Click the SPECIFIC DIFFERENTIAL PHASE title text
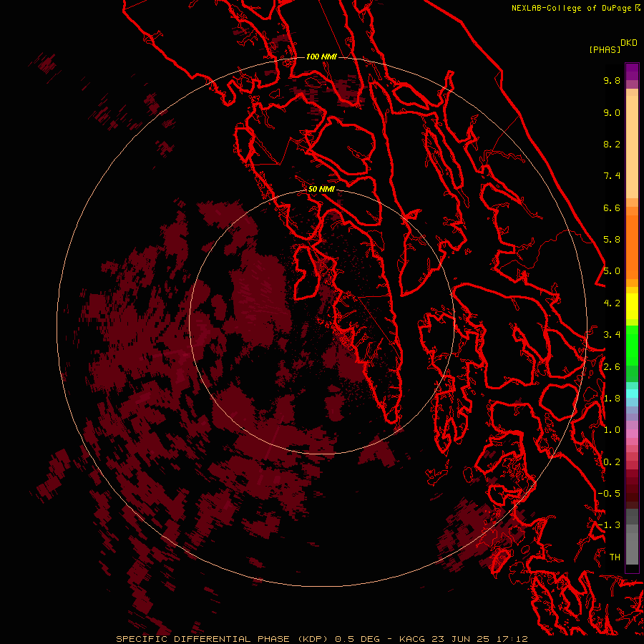This screenshot has height=644, width=644. 203,639
